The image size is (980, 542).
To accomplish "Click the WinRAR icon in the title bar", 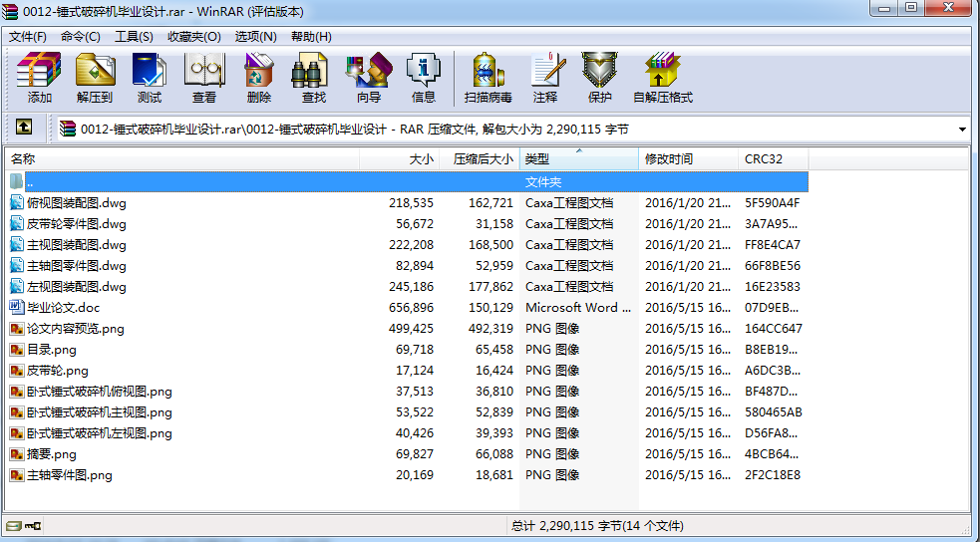I will (10, 11).
